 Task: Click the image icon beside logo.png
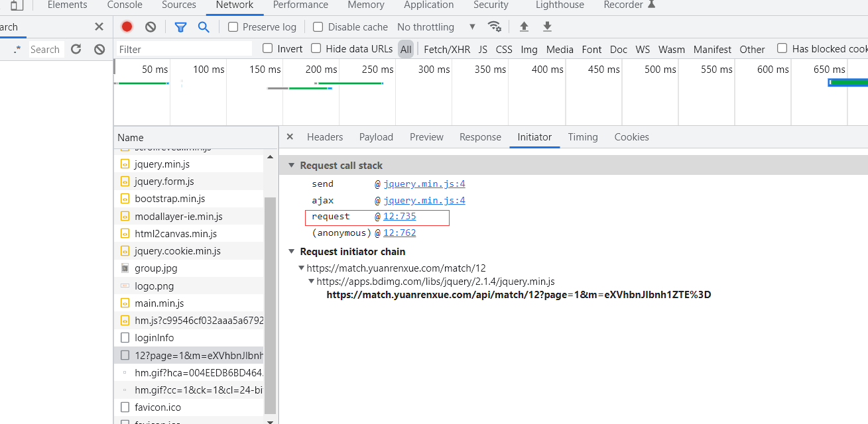[x=125, y=286]
